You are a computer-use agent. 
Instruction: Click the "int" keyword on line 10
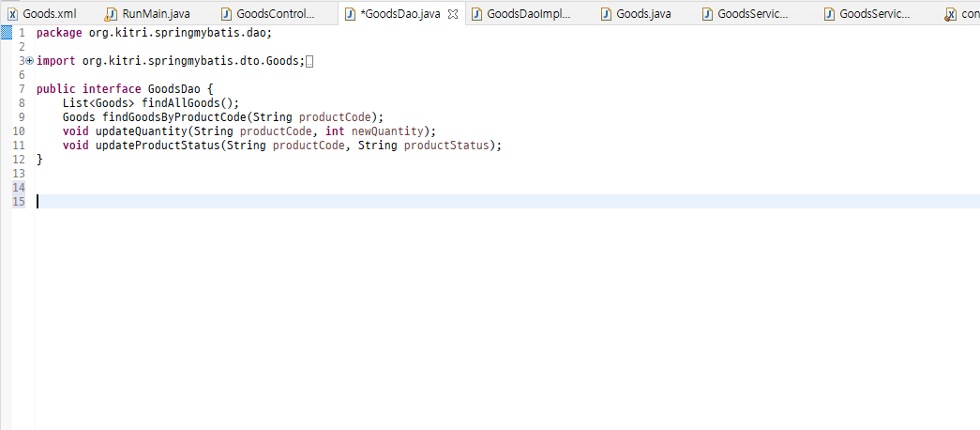click(x=336, y=131)
